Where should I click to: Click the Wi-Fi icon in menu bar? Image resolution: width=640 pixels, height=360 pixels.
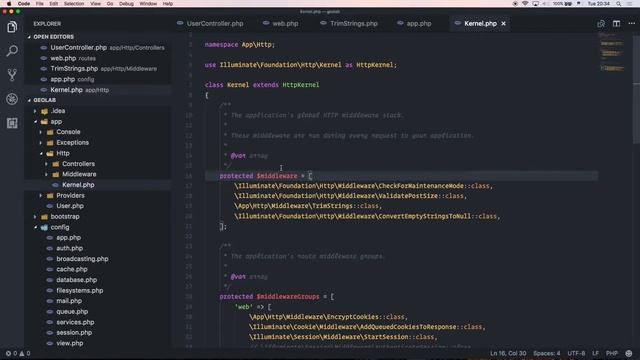tap(525, 4)
